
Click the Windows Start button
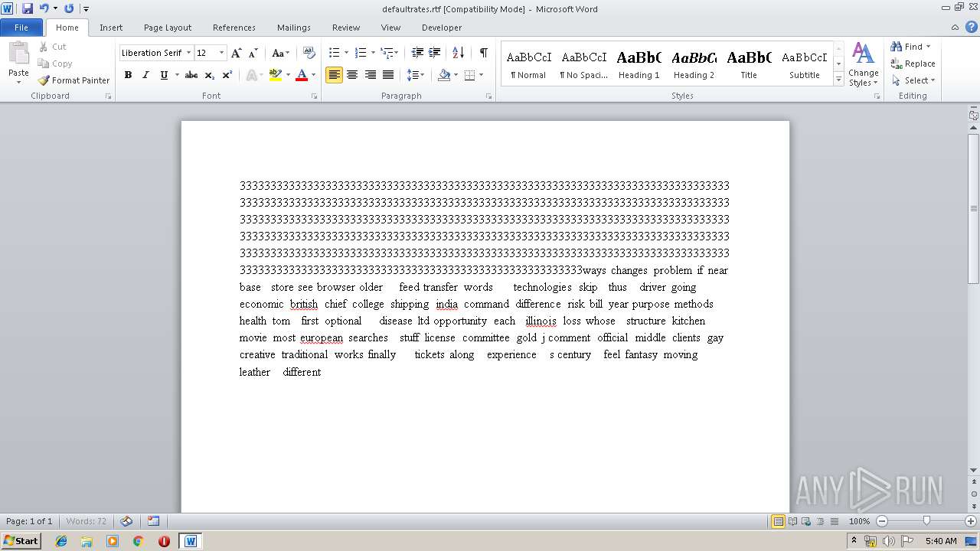pos(21,541)
